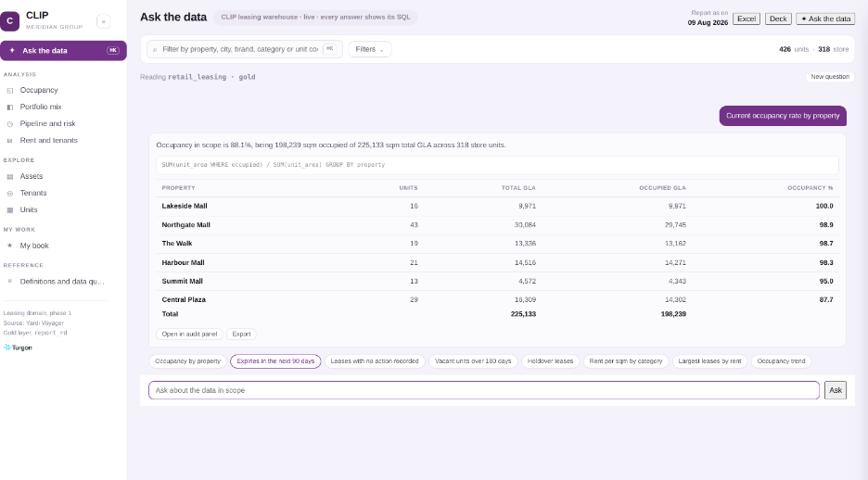Click the Portfolio mix sidebar icon
The image size is (868, 480).
pyautogui.click(x=9, y=107)
